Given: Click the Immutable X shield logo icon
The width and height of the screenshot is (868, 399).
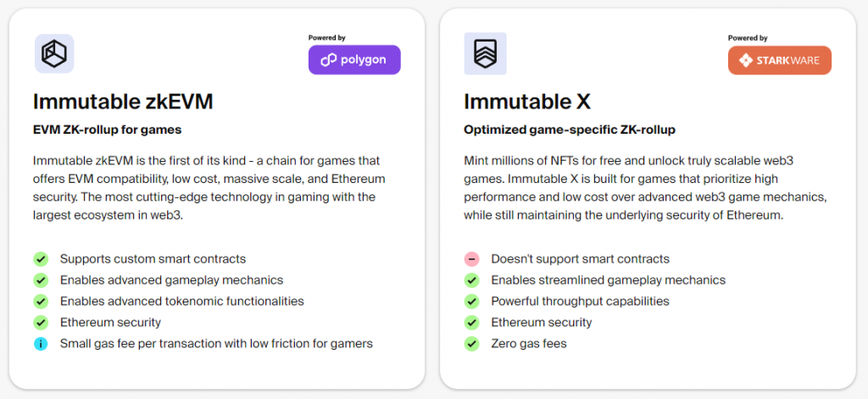Looking at the screenshot, I should tap(485, 53).
